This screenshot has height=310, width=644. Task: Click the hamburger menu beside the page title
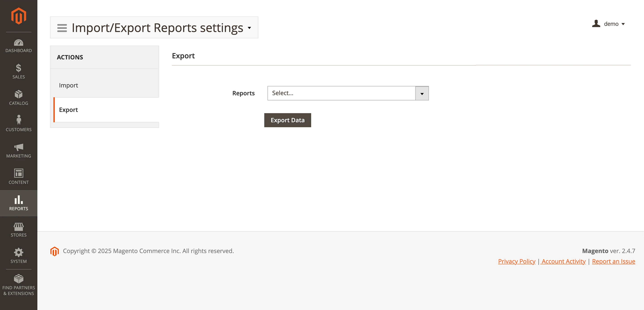coord(62,28)
